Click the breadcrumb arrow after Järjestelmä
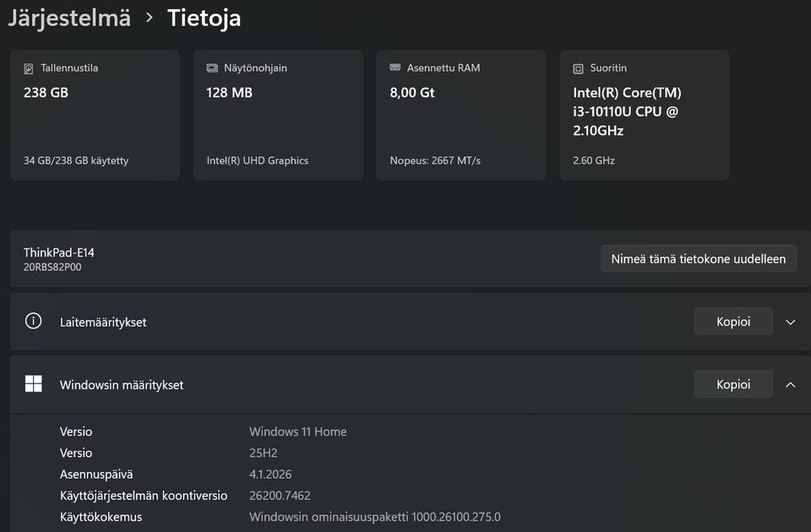This screenshot has height=532, width=811. (150, 17)
